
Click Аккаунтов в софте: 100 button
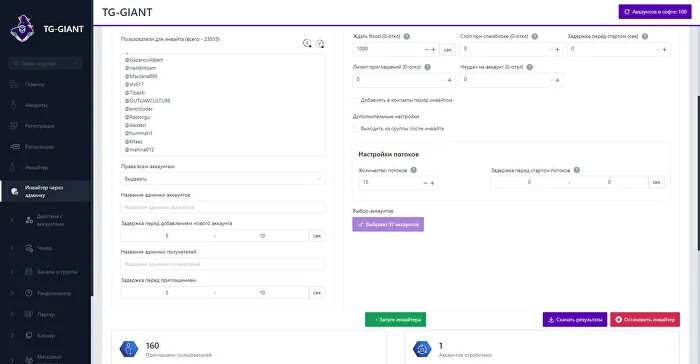(655, 12)
